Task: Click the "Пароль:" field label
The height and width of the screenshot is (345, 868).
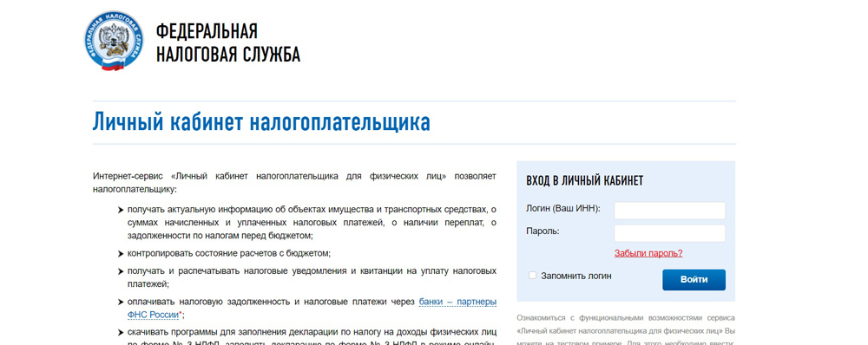Action: (542, 231)
